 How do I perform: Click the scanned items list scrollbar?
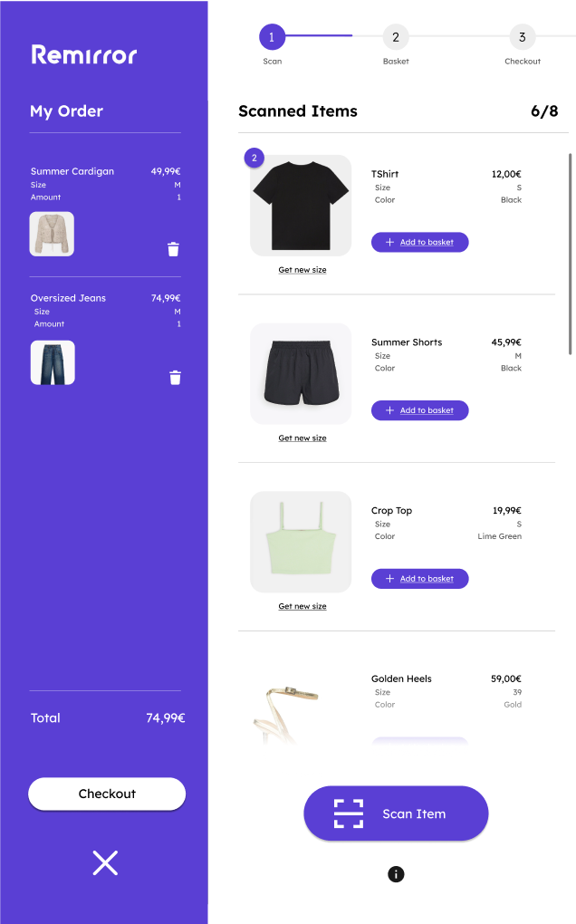tap(570, 254)
